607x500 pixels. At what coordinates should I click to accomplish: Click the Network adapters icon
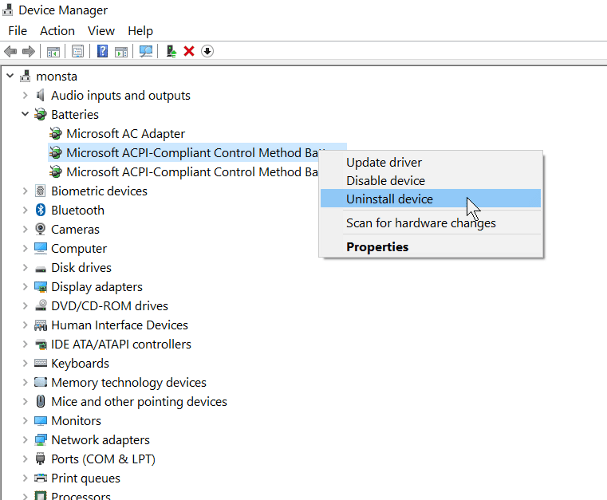click(40, 440)
